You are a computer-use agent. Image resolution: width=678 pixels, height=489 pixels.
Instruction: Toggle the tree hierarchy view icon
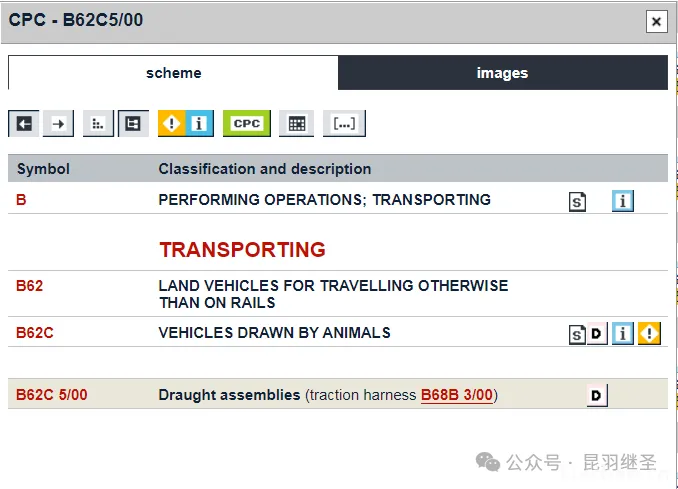coord(132,124)
